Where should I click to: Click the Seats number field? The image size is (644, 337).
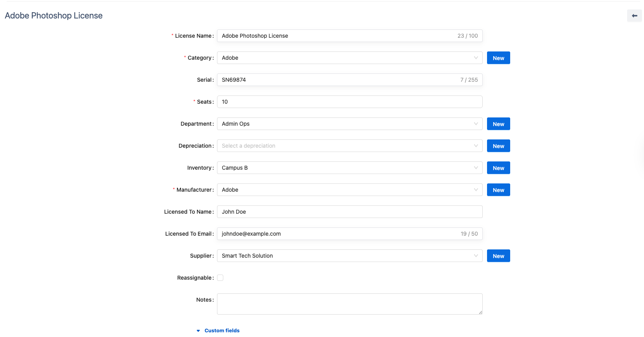(349, 102)
